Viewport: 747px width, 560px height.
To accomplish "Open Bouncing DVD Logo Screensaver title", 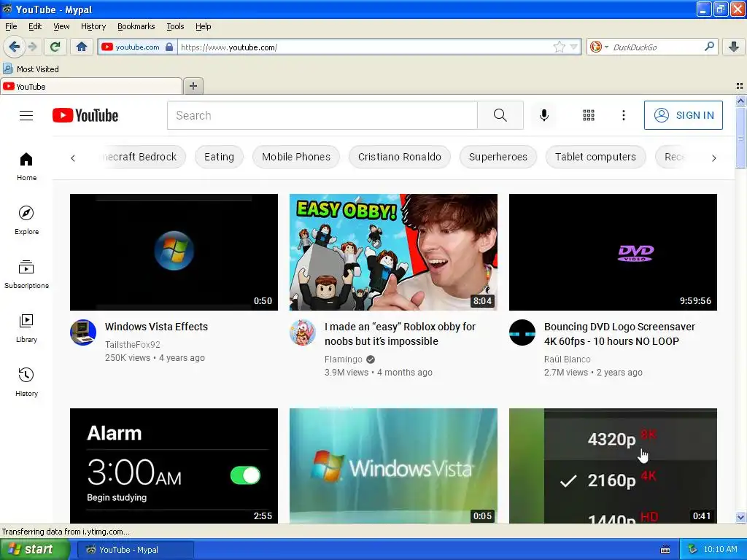I will click(x=619, y=334).
